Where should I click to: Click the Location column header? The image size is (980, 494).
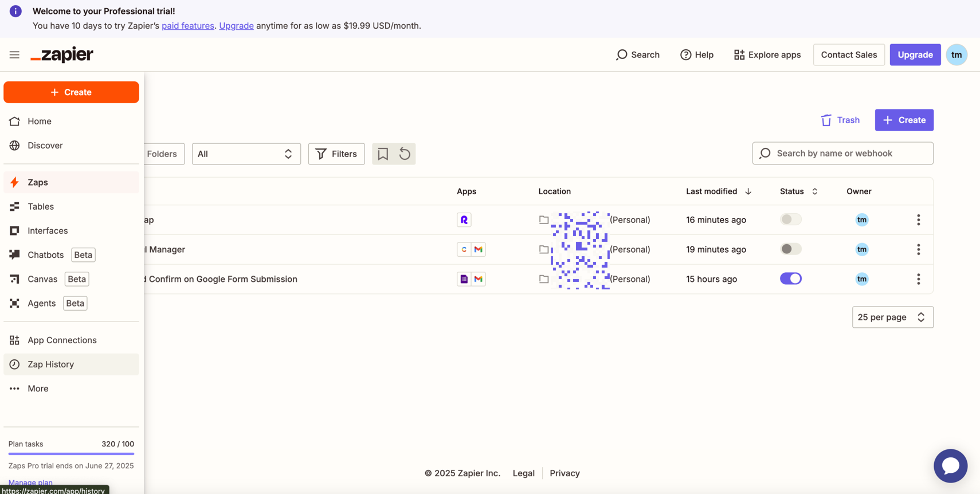click(554, 191)
